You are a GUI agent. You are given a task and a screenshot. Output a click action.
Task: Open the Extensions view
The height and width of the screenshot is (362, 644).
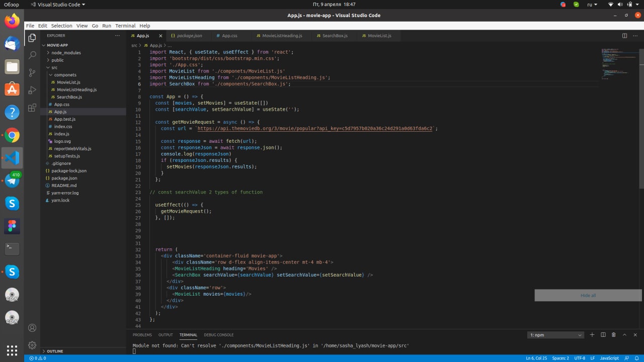(32, 108)
